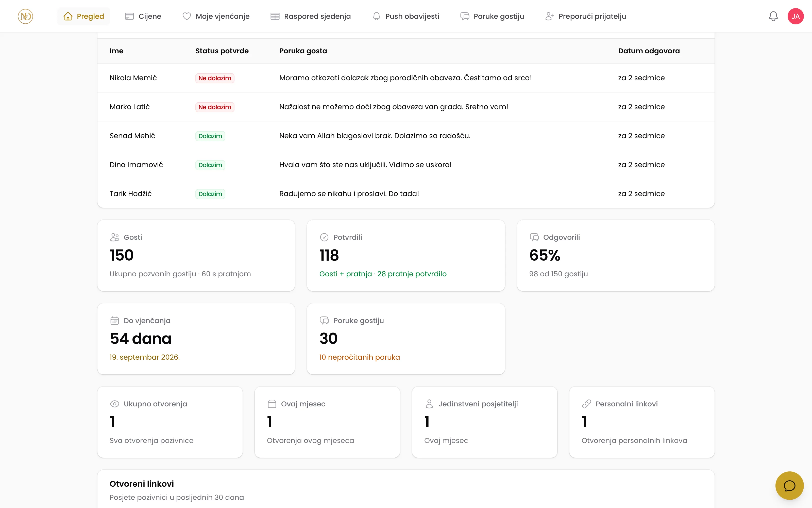The height and width of the screenshot is (508, 812).
Task: Click the ND logo in the header
Action: click(25, 16)
